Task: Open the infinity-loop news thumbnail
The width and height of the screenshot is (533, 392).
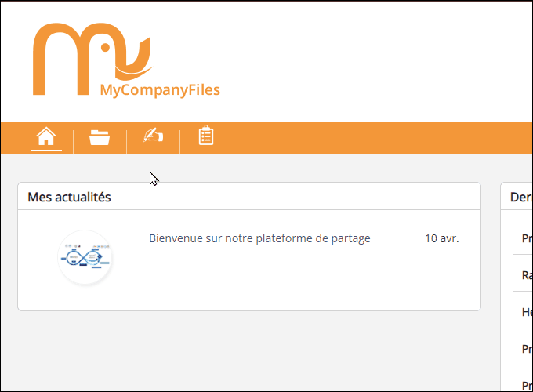Action: [85, 257]
